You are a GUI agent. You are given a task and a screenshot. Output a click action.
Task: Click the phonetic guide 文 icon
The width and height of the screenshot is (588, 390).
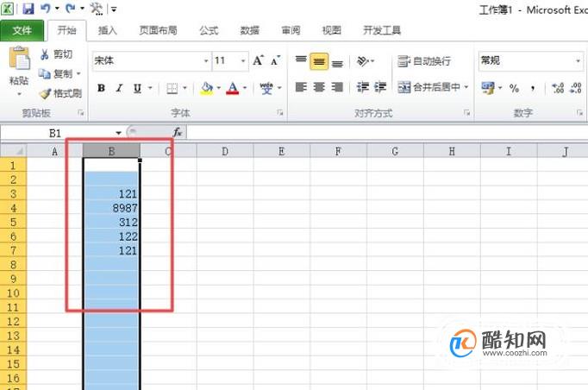[x=266, y=88]
